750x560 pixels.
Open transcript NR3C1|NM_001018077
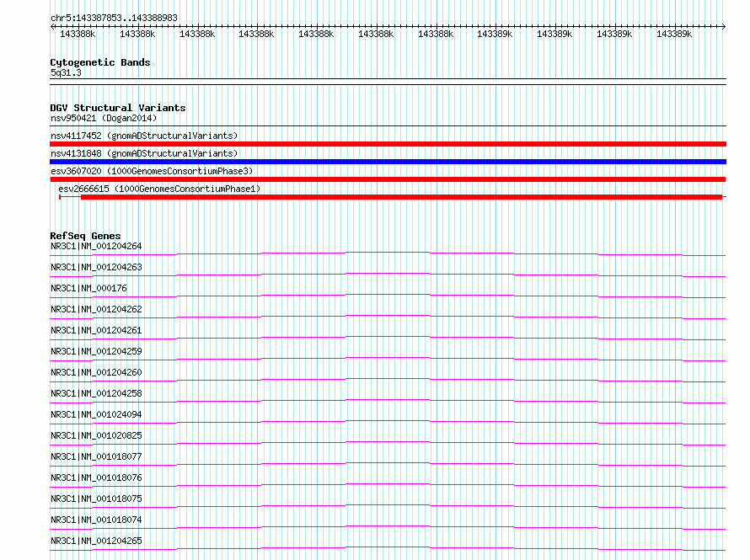(x=96, y=456)
